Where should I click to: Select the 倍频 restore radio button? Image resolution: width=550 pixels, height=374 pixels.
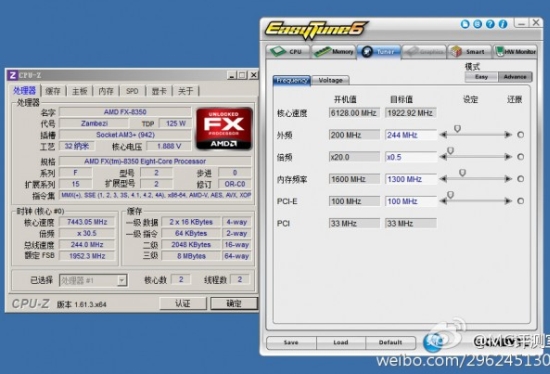(521, 157)
